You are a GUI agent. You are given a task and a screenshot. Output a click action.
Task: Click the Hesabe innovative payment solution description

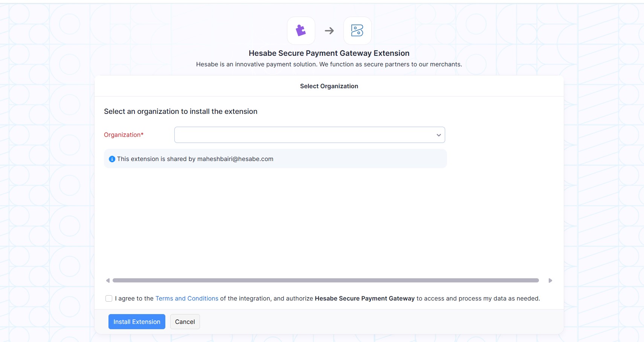pos(329,64)
